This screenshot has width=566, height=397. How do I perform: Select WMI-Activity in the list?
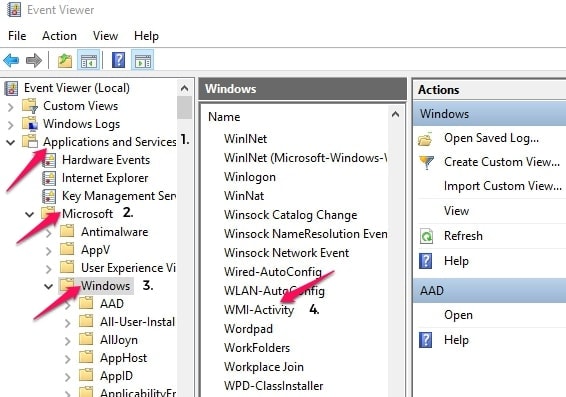tap(259, 310)
